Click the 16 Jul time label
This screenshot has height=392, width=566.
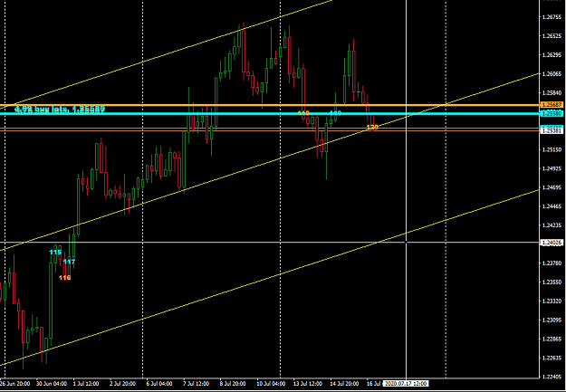(x=374, y=383)
